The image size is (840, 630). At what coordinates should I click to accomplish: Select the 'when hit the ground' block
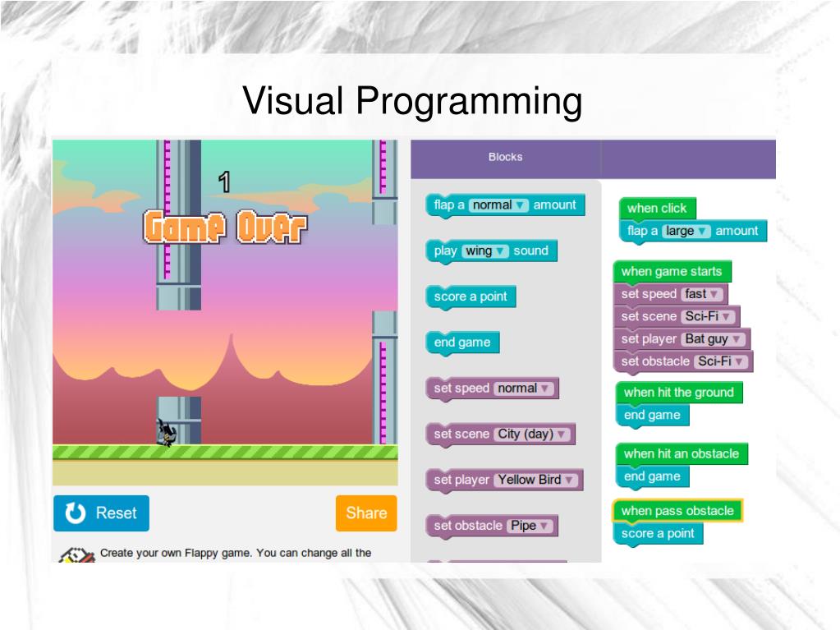point(679,393)
